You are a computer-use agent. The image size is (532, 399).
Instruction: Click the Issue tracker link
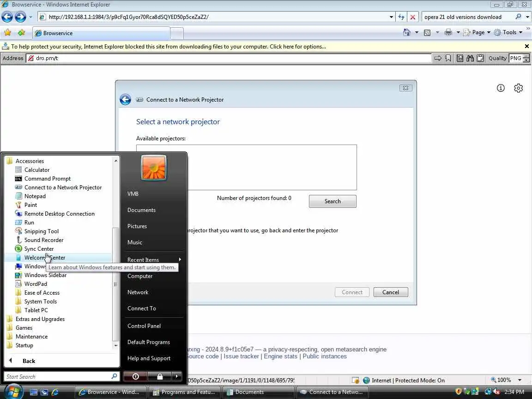tap(241, 356)
